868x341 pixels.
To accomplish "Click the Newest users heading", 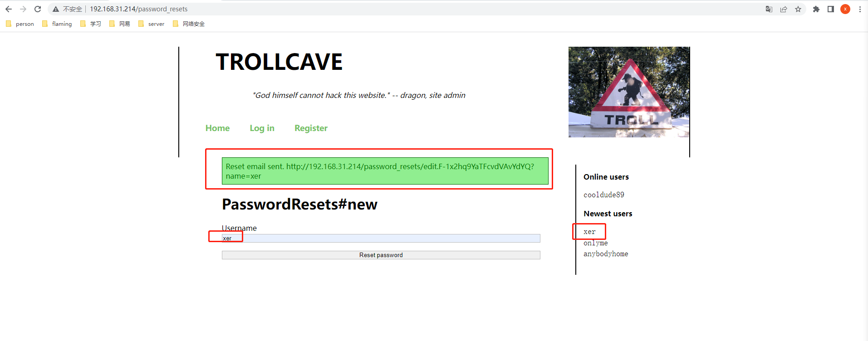I will pos(608,214).
